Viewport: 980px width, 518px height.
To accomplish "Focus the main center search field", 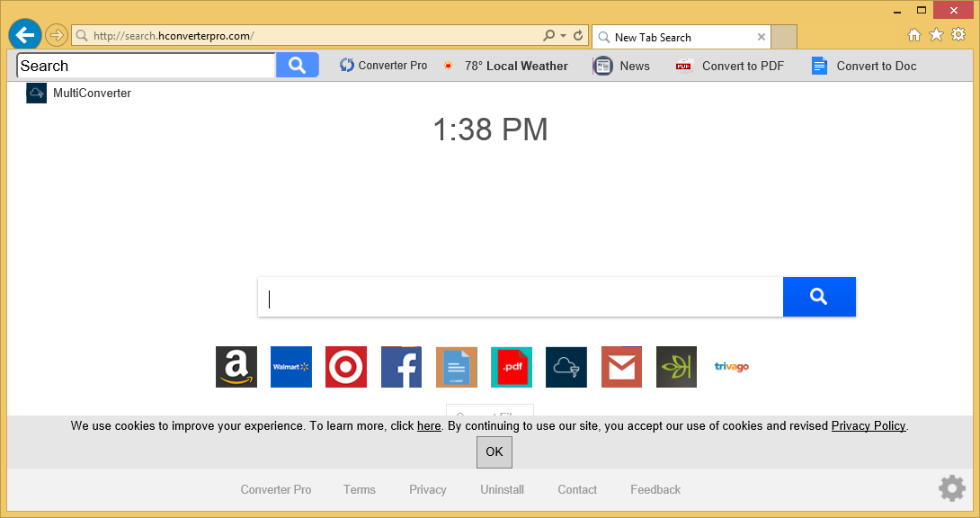I will tap(520, 298).
